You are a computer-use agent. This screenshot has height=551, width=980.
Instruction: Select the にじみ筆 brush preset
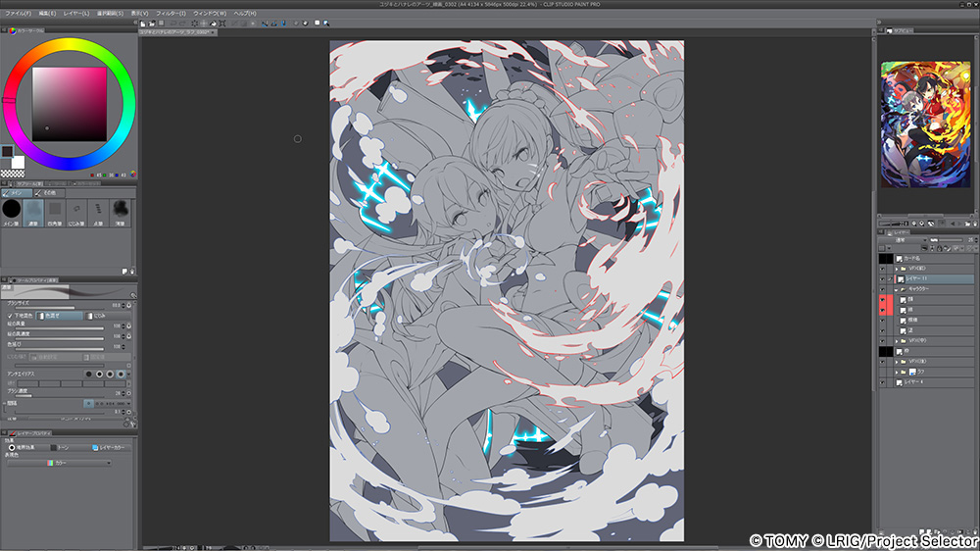click(x=76, y=213)
